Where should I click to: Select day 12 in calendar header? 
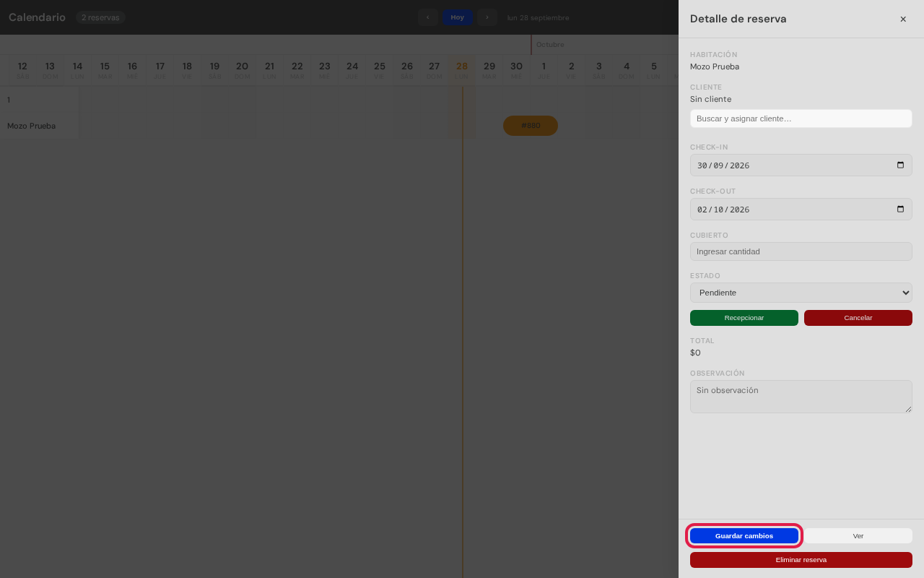(x=22, y=70)
